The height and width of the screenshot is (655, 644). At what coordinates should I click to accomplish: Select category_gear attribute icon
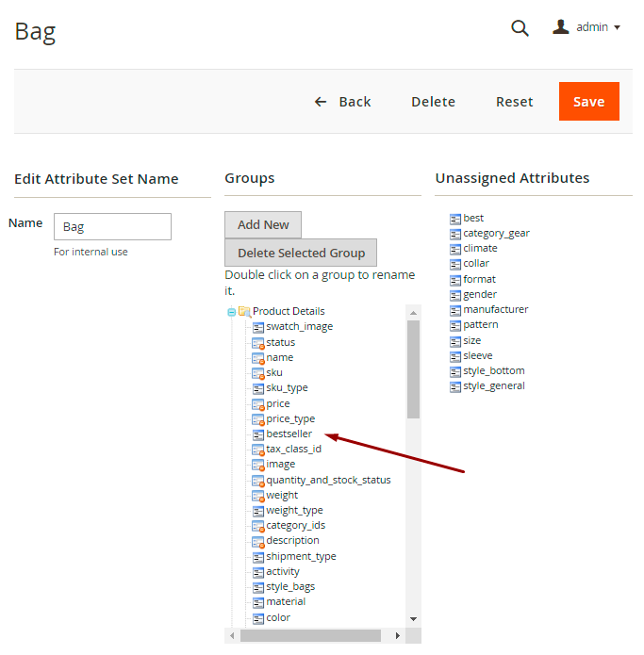click(x=455, y=234)
